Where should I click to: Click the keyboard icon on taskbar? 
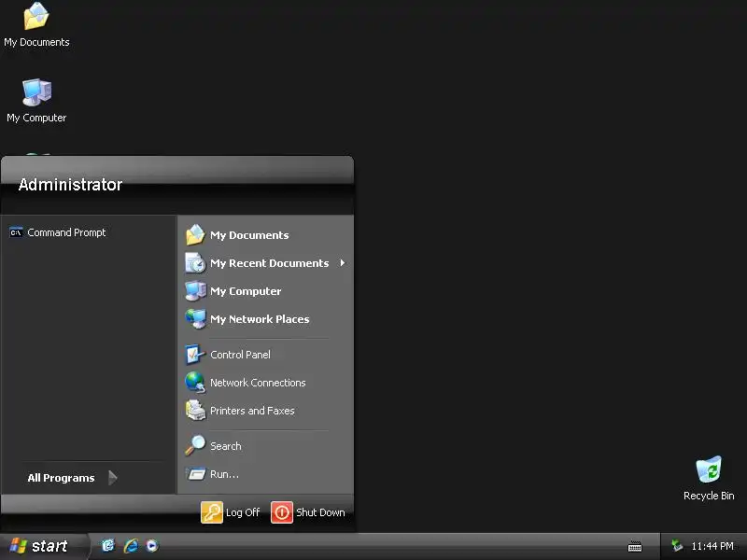[635, 547]
